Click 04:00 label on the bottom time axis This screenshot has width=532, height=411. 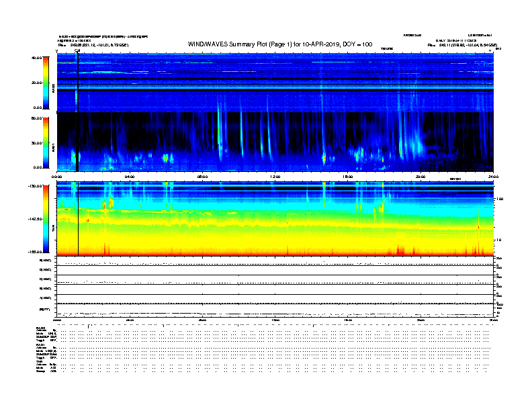(130, 320)
